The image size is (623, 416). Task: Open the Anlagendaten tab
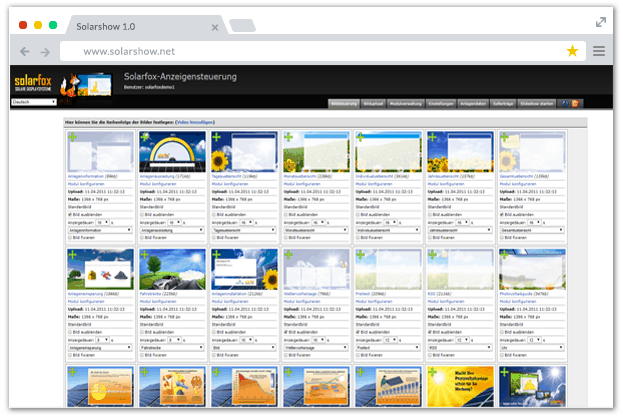tap(473, 104)
